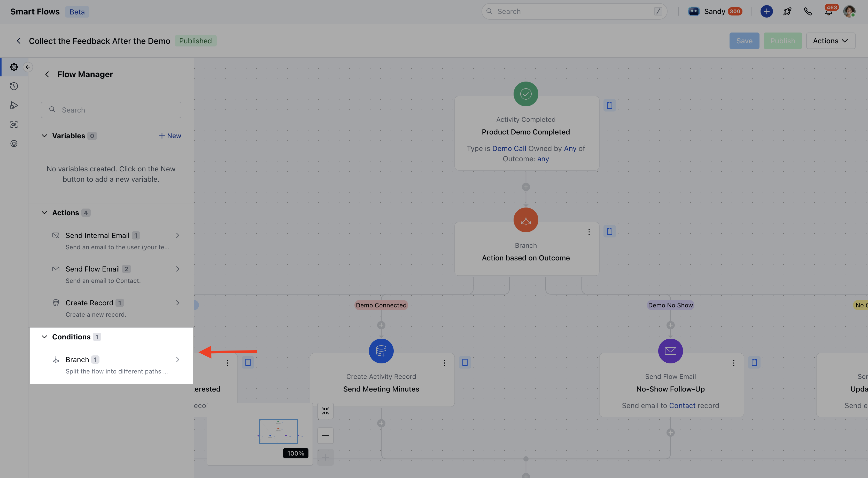This screenshot has width=868, height=478.
Task: Collapse the Conditions section
Action: click(44, 337)
